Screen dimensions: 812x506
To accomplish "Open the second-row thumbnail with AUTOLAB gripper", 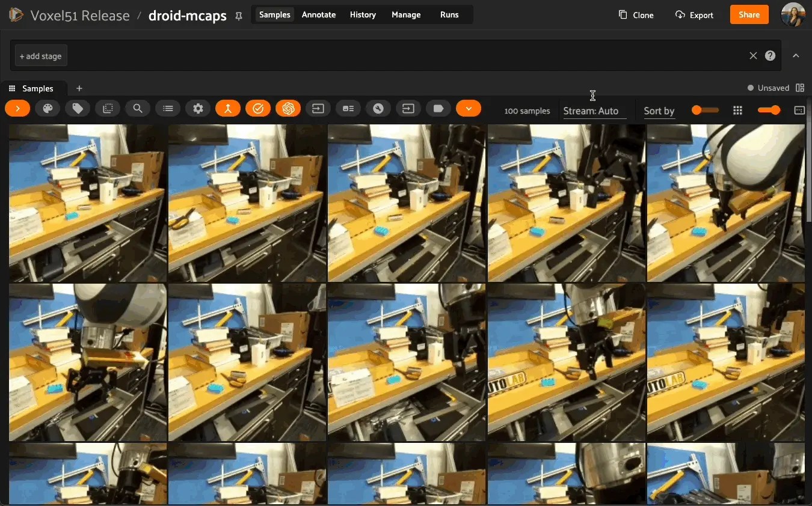I will (567, 362).
